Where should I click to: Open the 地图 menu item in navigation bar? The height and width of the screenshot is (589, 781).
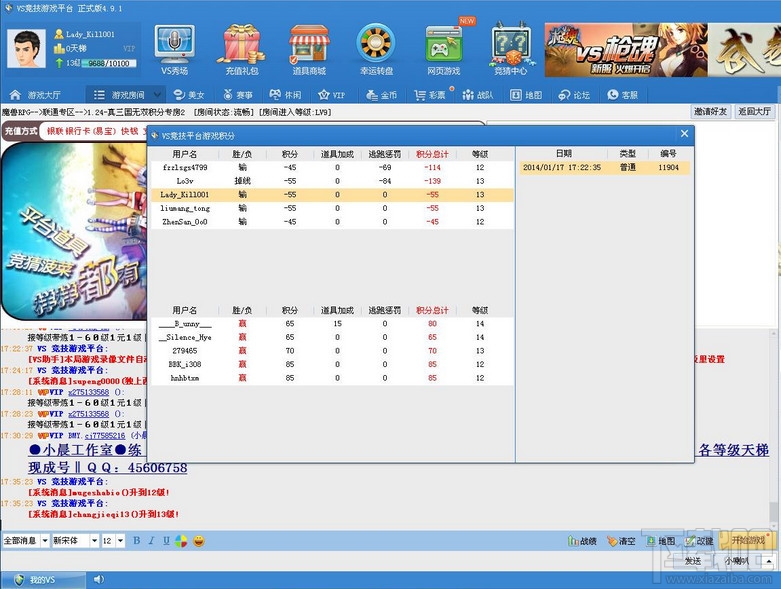point(526,95)
